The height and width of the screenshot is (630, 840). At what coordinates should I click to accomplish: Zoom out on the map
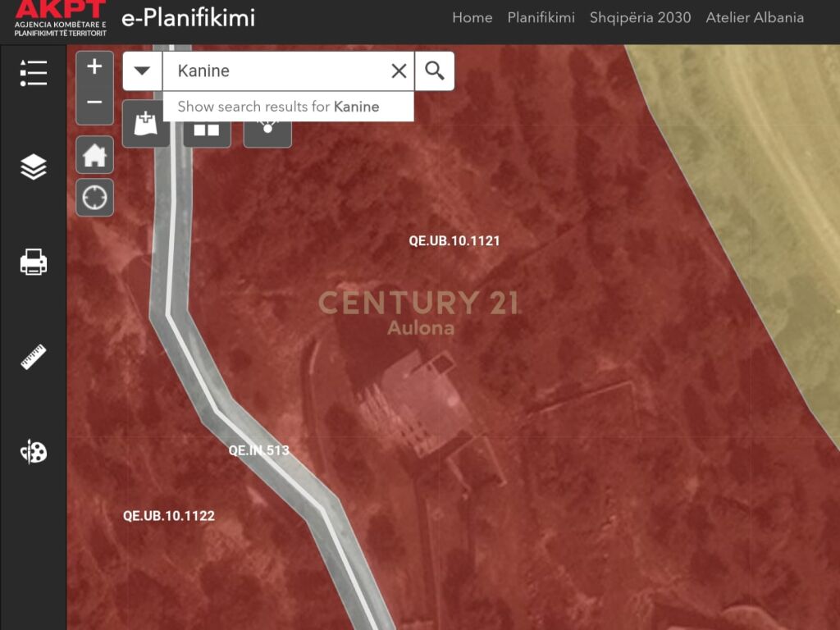(x=94, y=103)
